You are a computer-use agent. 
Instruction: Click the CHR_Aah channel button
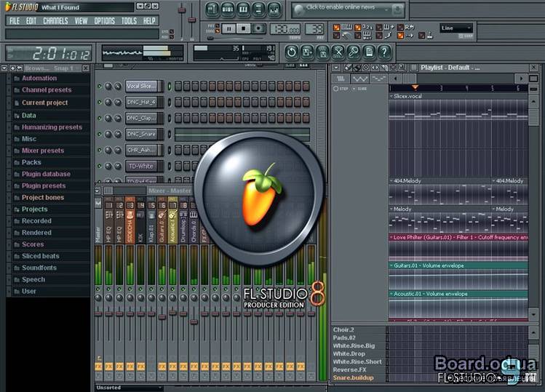click(142, 150)
